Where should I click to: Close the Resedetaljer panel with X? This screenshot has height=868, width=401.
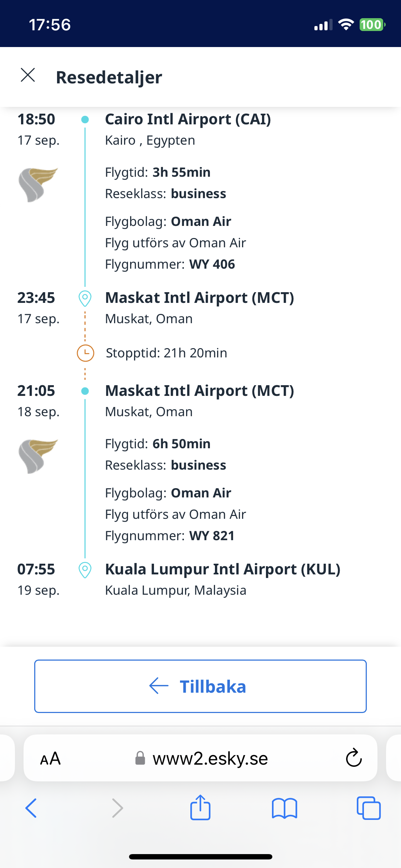pos(28,75)
